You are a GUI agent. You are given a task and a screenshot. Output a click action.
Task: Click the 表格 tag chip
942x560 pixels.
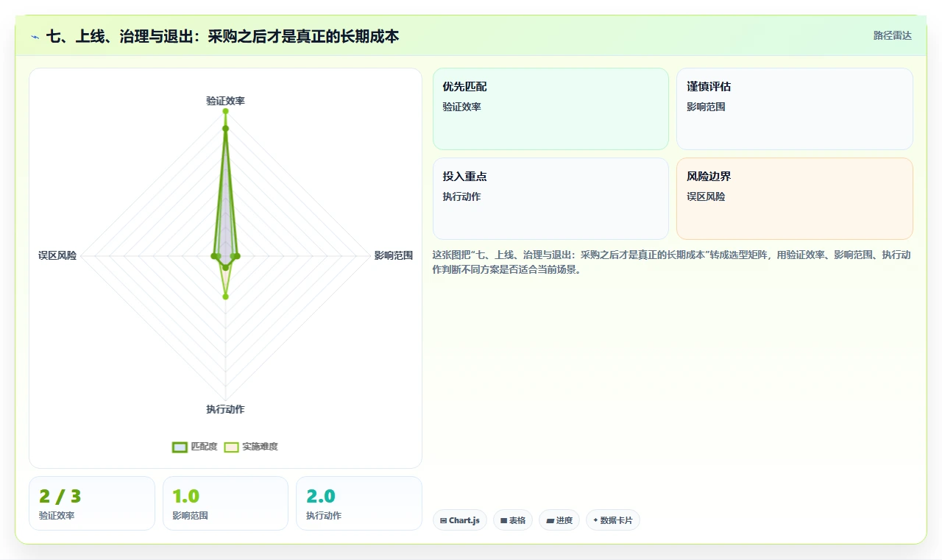(x=513, y=520)
